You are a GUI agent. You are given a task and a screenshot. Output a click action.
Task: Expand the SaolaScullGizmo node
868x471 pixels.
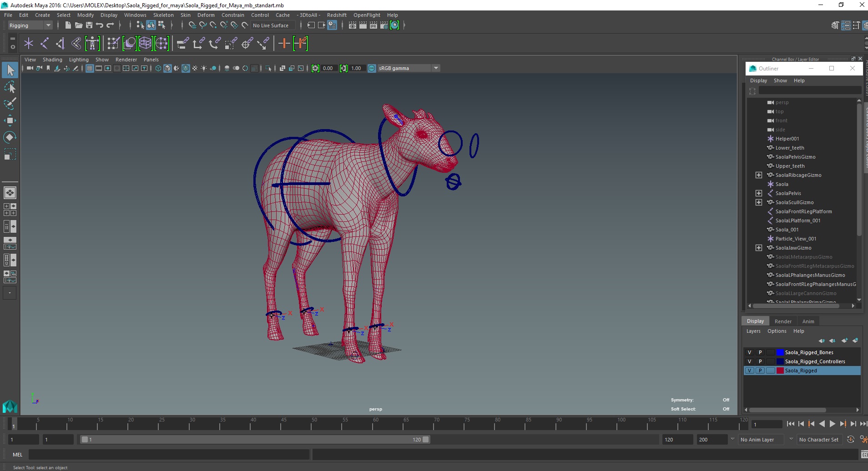(x=758, y=202)
